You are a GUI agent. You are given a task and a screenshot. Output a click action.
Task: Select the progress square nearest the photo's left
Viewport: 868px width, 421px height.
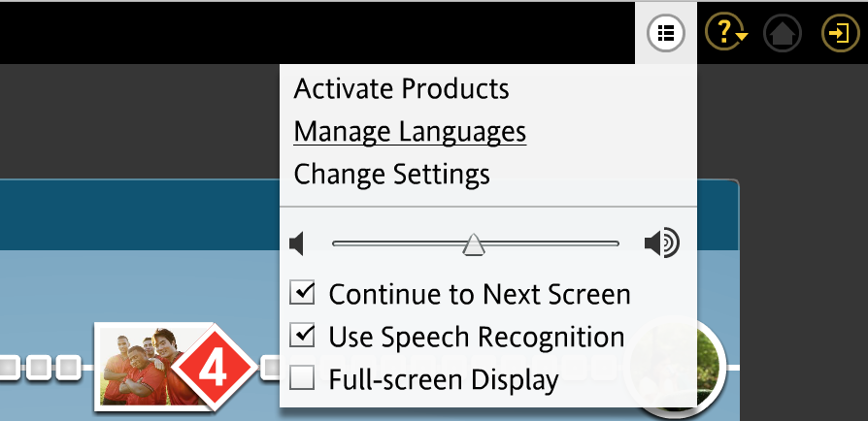[68, 367]
